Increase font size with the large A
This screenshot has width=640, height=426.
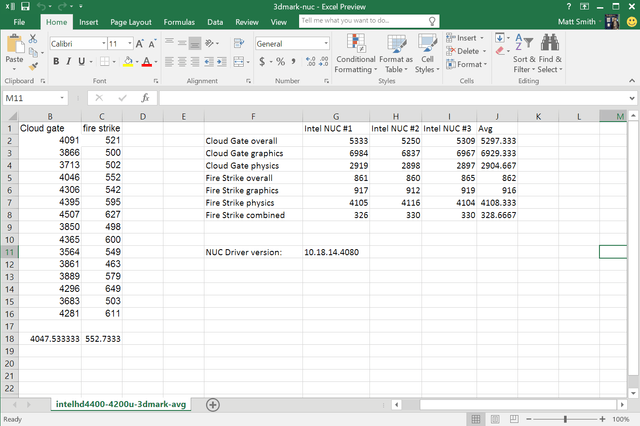140,44
